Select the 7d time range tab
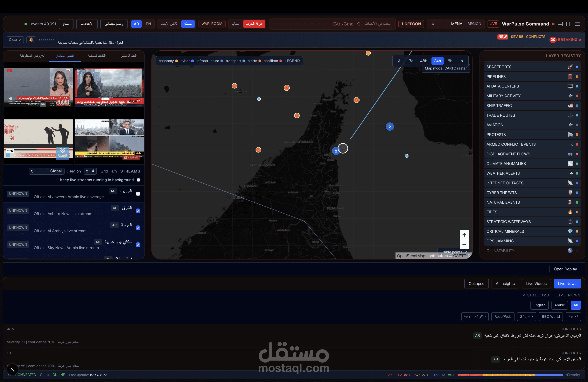The height and width of the screenshot is (382, 588). click(x=411, y=61)
